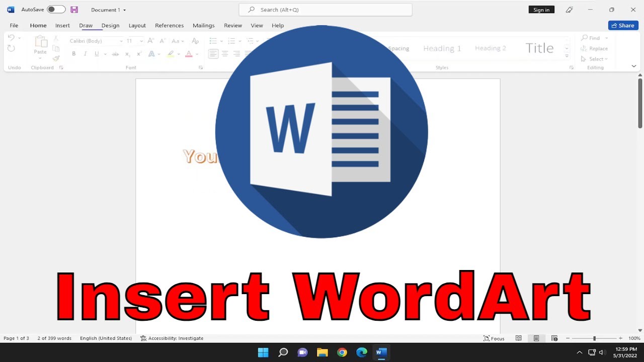Click the Cut scissors icon
644x362 pixels.
(56, 39)
